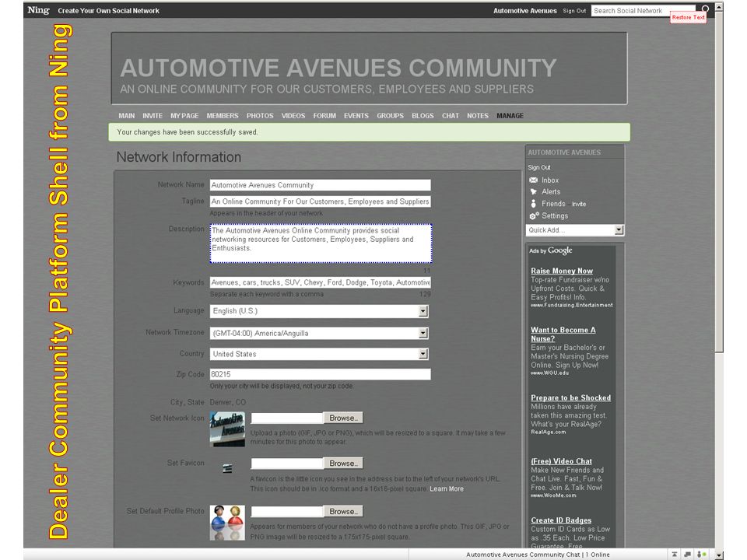Switch to the FORUM tab

coord(324,116)
